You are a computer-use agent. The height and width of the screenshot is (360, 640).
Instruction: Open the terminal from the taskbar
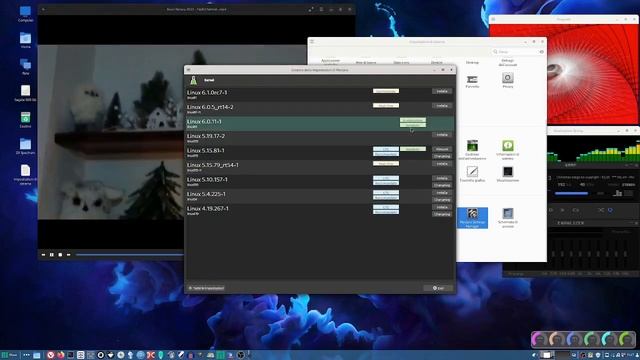(x=71, y=355)
